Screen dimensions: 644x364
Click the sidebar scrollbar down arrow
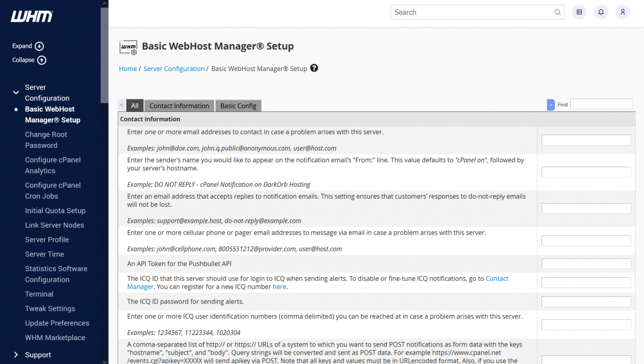pyautogui.click(x=104, y=361)
